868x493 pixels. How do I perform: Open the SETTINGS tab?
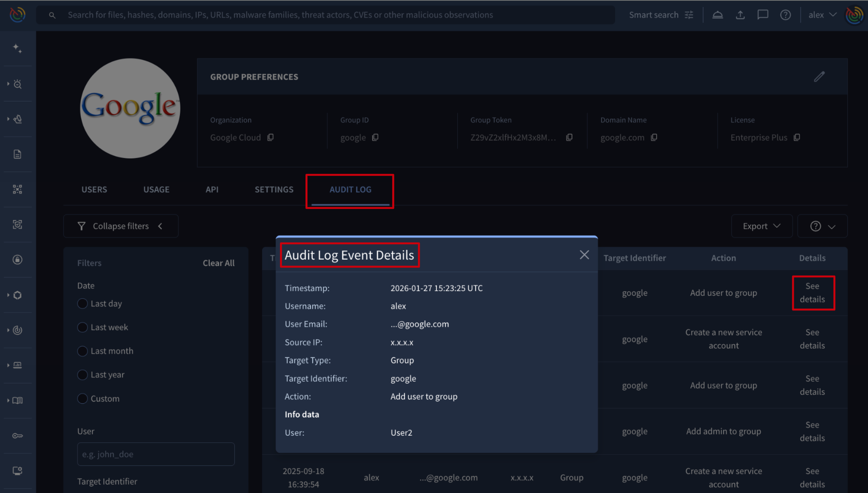(274, 189)
